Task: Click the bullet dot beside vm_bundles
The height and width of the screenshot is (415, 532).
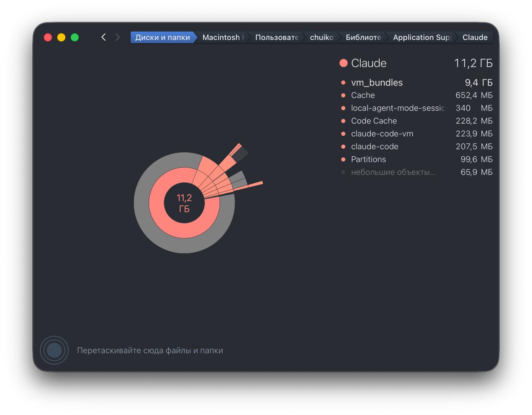Action: (343, 83)
